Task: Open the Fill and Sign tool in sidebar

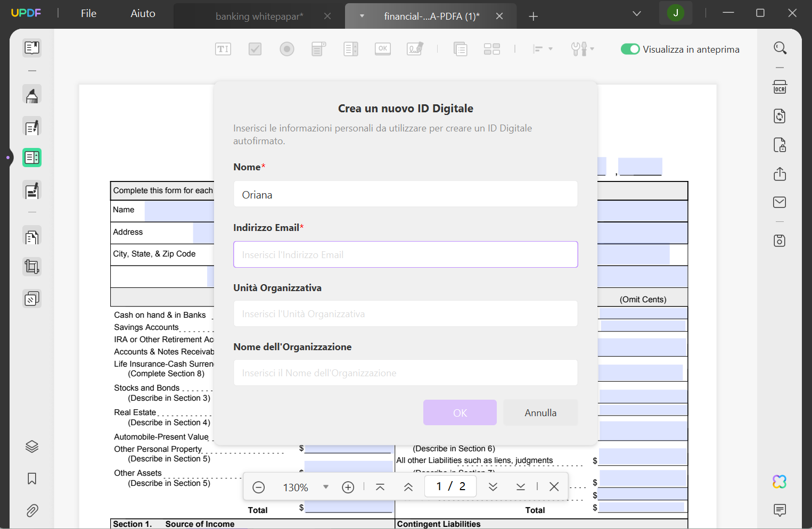Action: 32,190
